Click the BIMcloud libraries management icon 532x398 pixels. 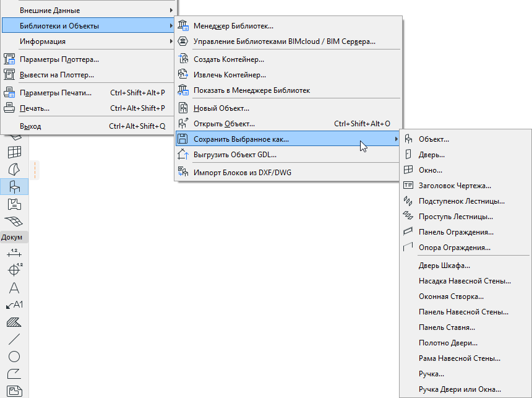(183, 41)
